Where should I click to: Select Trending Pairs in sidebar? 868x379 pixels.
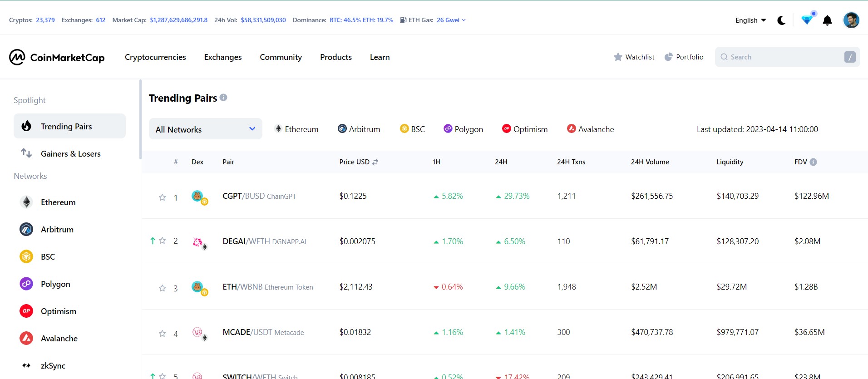coord(69,126)
